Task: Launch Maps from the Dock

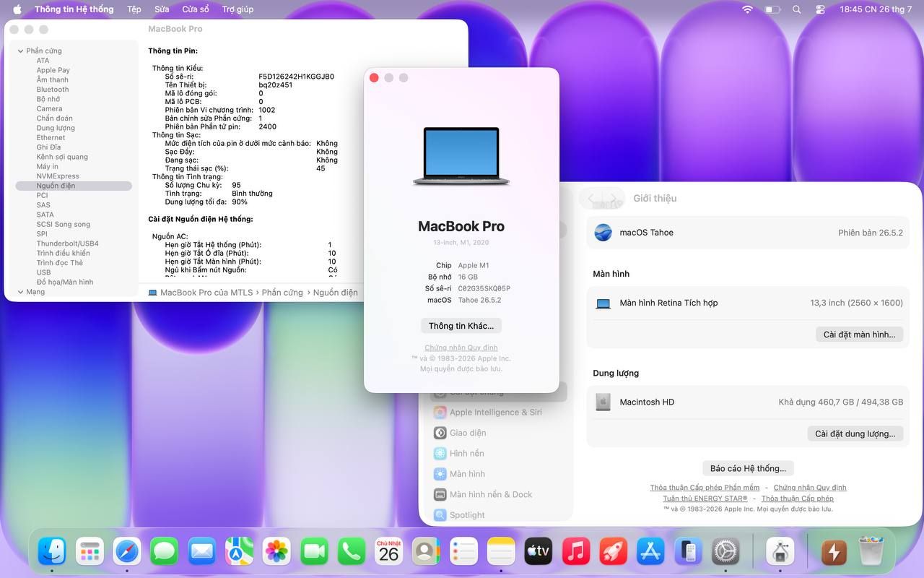Action: pyautogui.click(x=239, y=552)
